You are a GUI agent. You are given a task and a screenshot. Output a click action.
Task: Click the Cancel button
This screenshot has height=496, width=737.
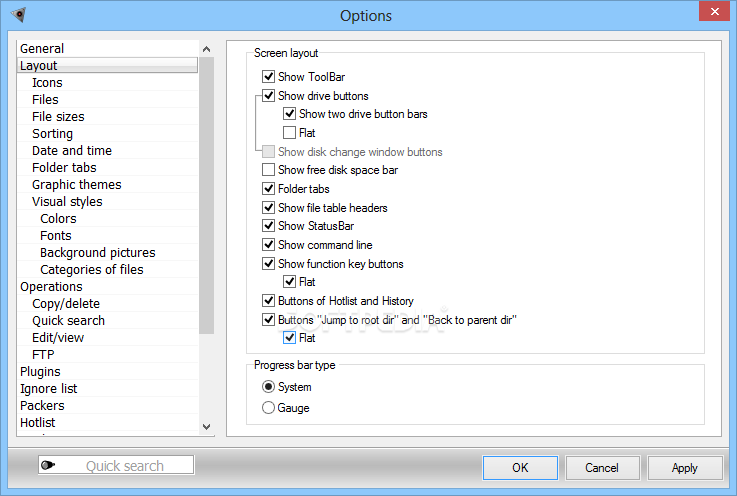point(602,468)
